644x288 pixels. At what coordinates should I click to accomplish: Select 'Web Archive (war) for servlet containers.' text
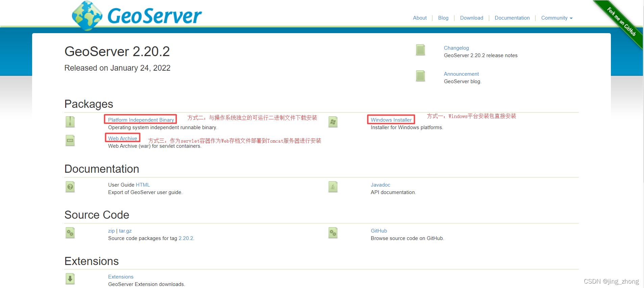(x=154, y=146)
